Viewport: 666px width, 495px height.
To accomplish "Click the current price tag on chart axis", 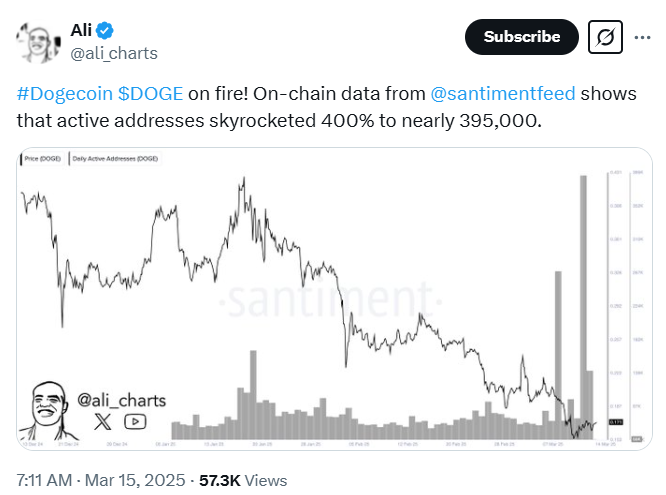I will (x=617, y=423).
